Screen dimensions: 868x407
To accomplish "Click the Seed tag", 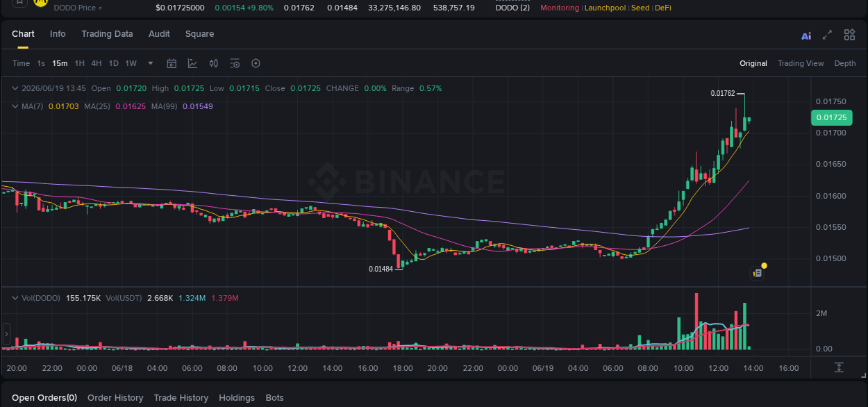I will tap(640, 8).
